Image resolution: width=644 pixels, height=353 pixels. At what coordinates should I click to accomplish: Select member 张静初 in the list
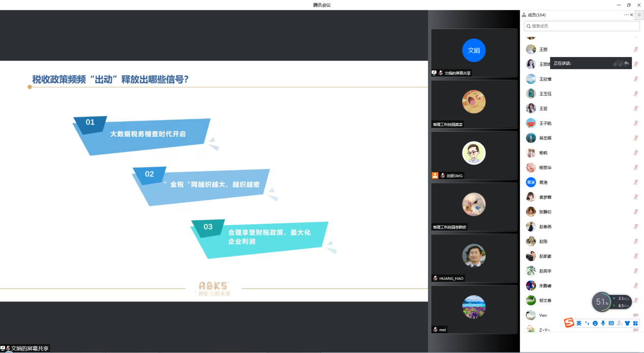pyautogui.click(x=545, y=212)
